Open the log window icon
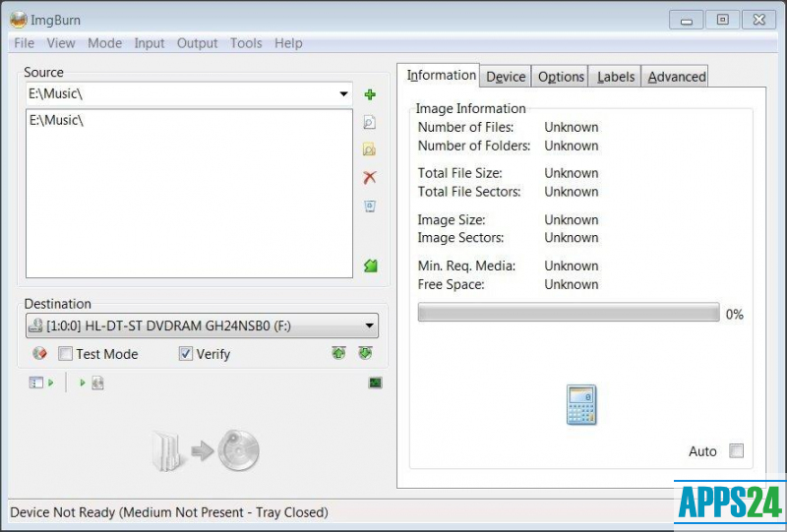787x532 pixels. 375,383
